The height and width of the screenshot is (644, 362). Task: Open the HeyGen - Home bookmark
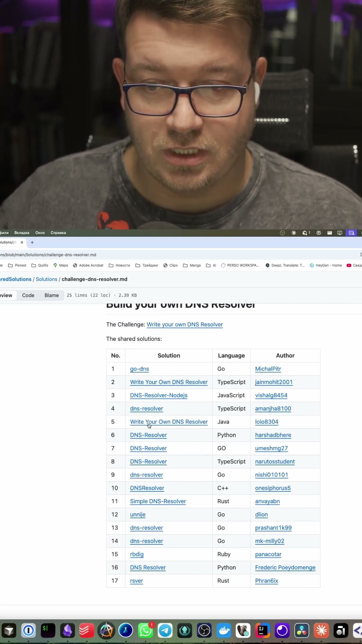pyautogui.click(x=326, y=265)
